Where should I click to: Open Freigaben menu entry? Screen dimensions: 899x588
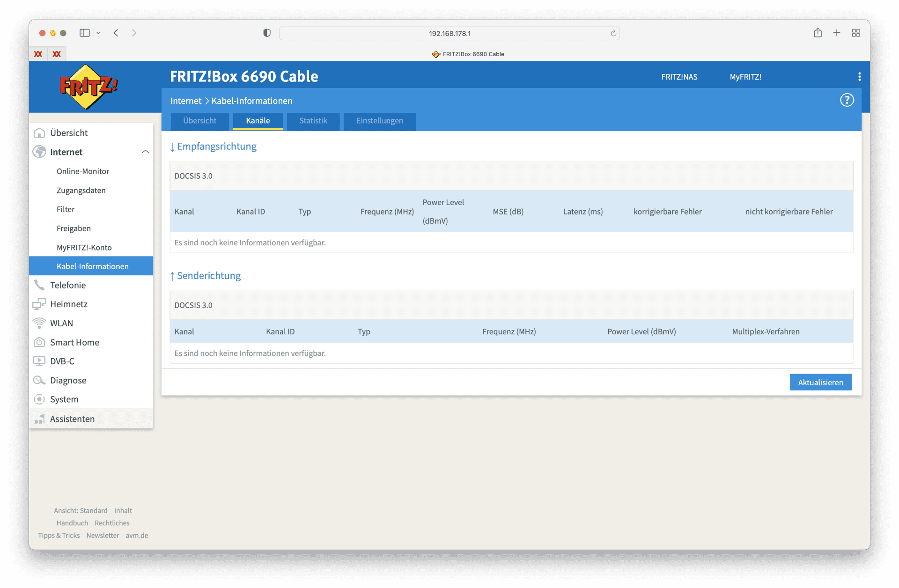pyautogui.click(x=74, y=228)
